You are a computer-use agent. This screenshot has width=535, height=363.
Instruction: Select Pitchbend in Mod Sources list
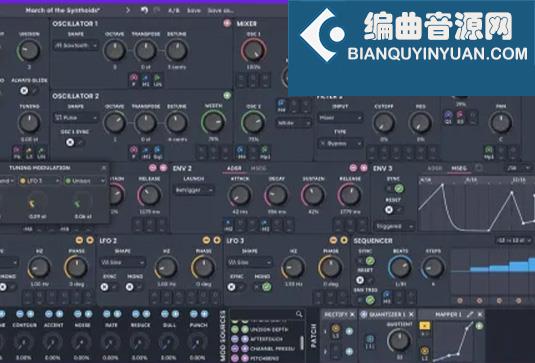265,358
